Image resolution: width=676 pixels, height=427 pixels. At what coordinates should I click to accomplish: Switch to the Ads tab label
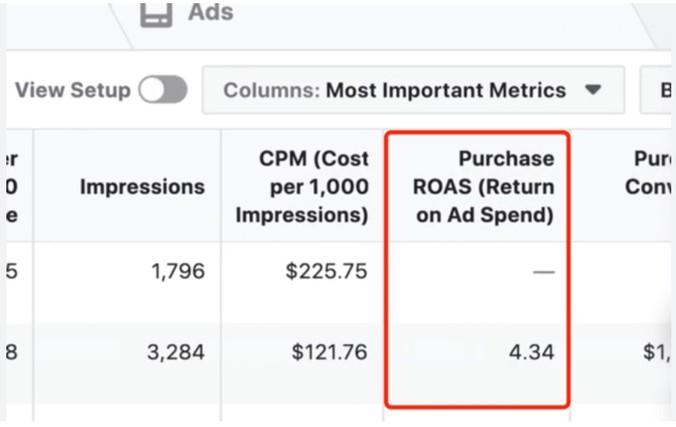(210, 13)
